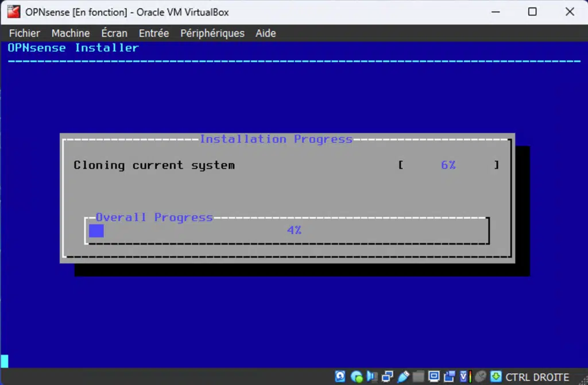
Task: Click the CPU virtualization status icon
Action: click(x=465, y=376)
